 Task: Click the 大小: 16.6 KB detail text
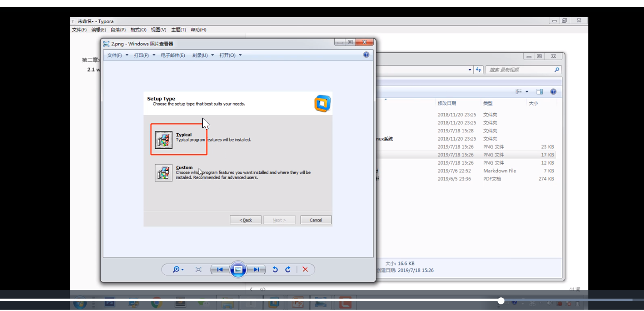[400, 263]
